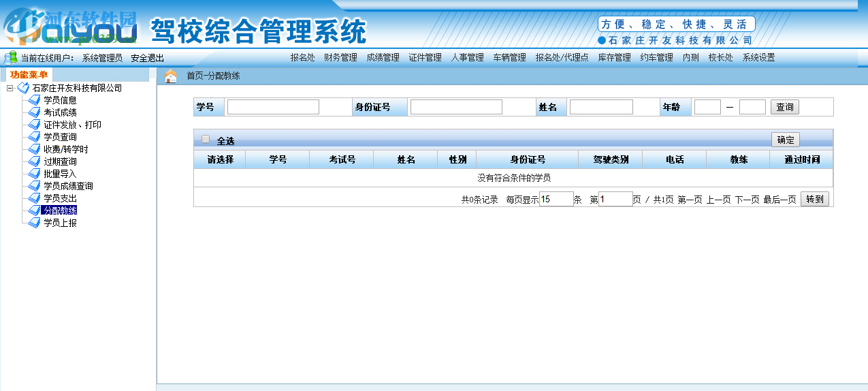This screenshot has height=391, width=868.
Task: Click the company root node icon
Action: 23,88
